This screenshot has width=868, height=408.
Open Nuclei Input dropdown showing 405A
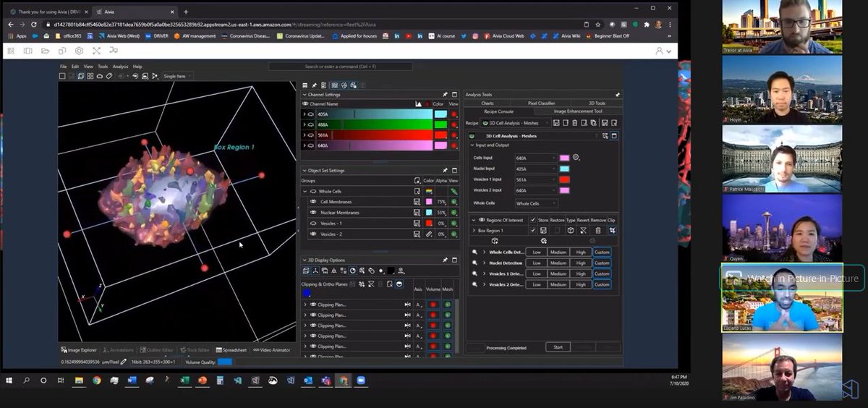tap(535, 168)
